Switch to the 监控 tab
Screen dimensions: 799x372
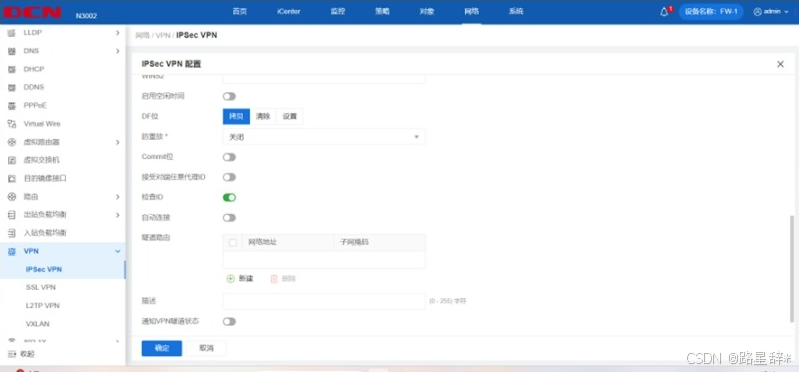coord(338,12)
